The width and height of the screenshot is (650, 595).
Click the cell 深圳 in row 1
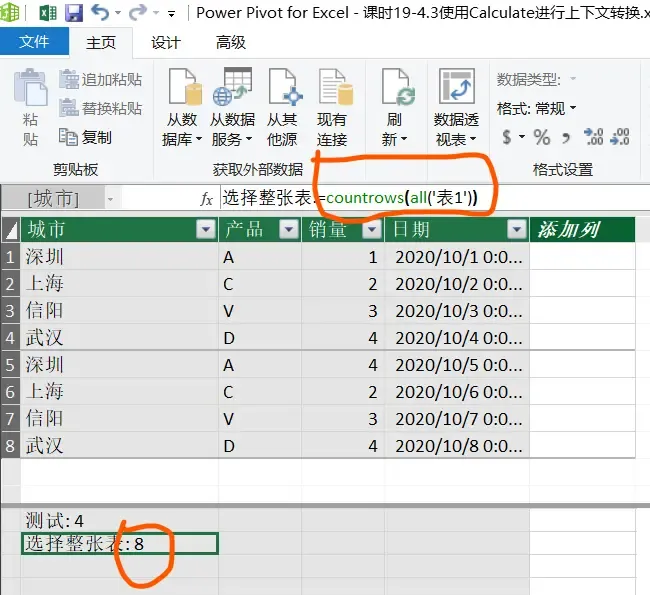tap(119, 257)
